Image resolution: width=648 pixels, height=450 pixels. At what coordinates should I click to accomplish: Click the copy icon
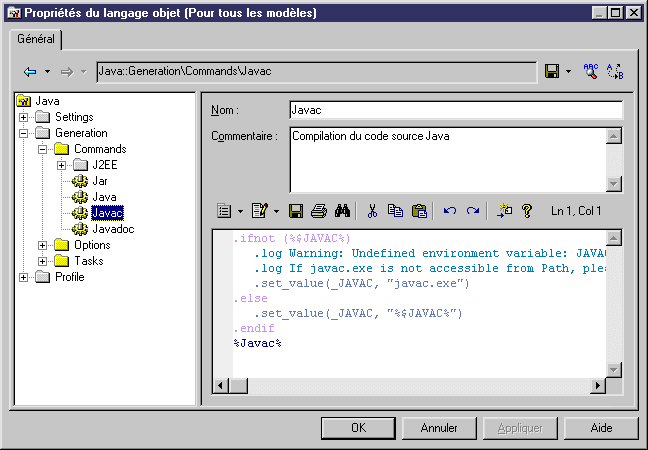tap(395, 211)
